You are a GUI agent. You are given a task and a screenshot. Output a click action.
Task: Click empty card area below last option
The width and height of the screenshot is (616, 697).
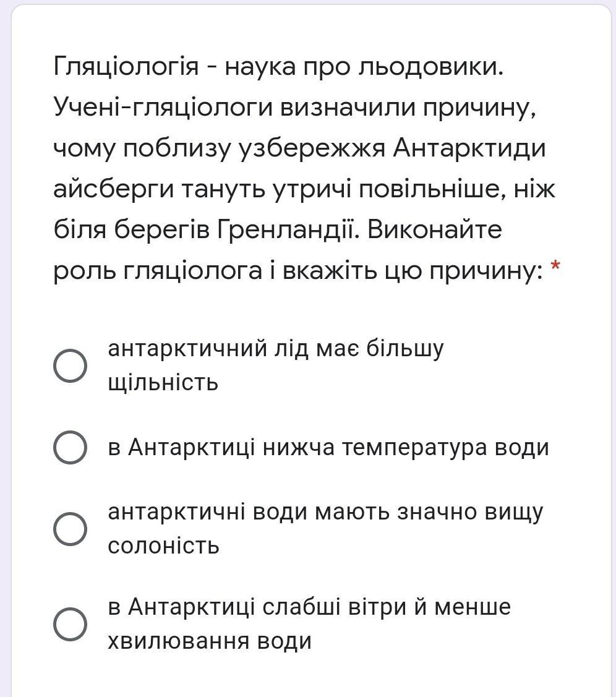coord(311,675)
